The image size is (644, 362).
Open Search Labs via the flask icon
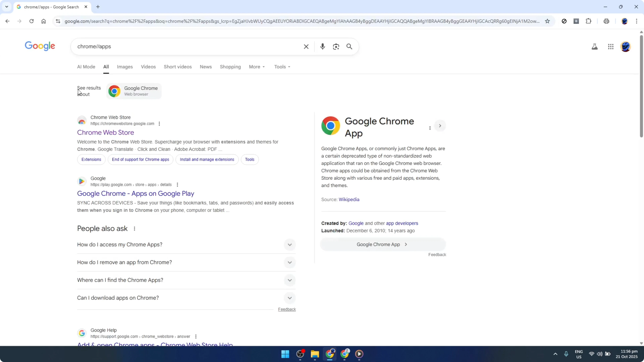tap(595, 47)
